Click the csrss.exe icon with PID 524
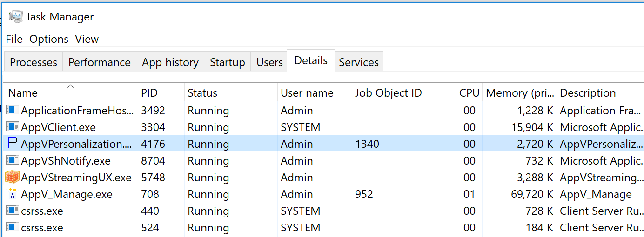The width and height of the screenshot is (644, 237). (13, 227)
